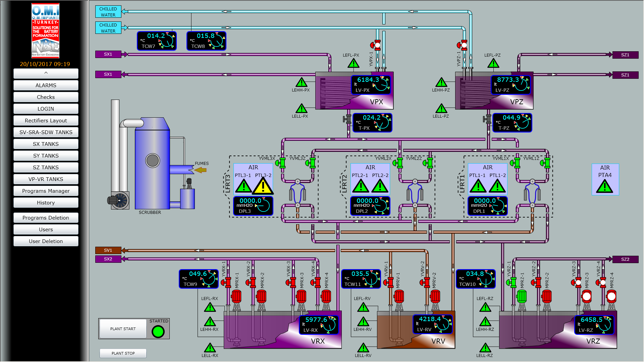Click the FUMES inlet arrow
Viewport: 644px width, 362px height.
tap(200, 170)
